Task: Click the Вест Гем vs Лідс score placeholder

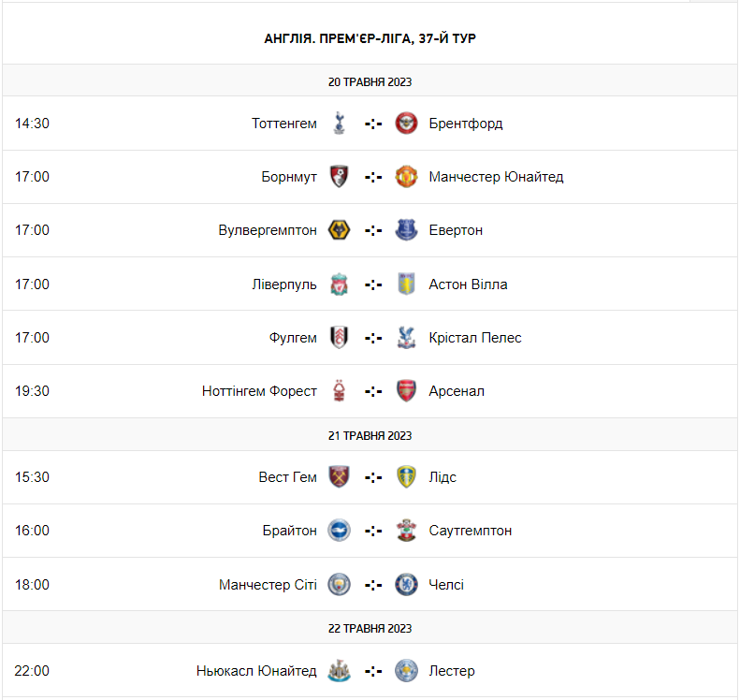Action: pos(373,477)
